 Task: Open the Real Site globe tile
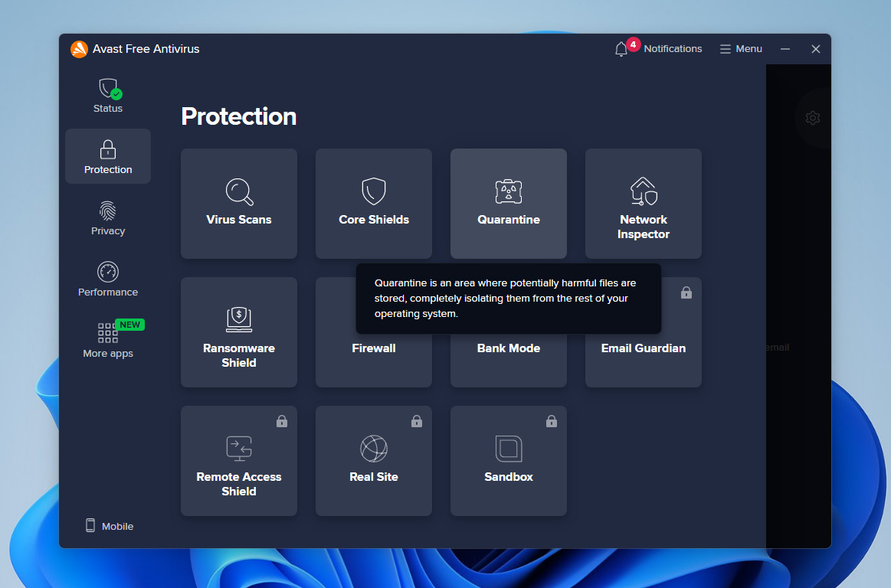pyautogui.click(x=374, y=461)
